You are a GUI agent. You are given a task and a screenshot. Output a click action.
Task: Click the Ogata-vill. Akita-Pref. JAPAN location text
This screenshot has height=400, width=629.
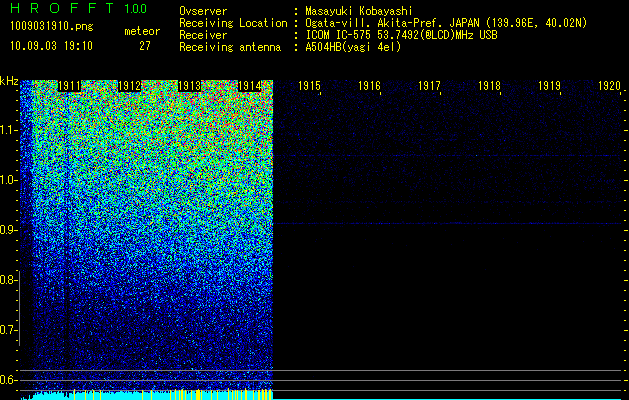[446, 23]
